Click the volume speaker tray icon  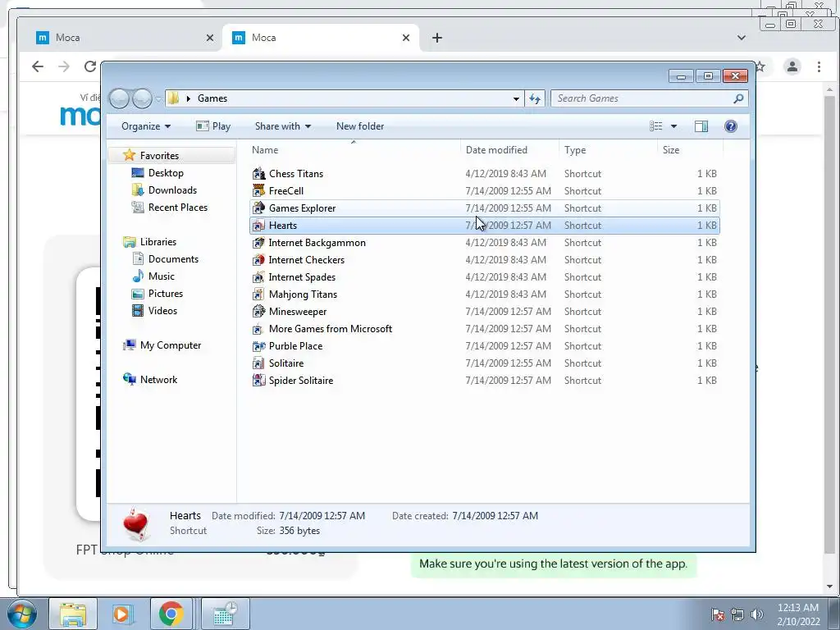click(x=756, y=614)
